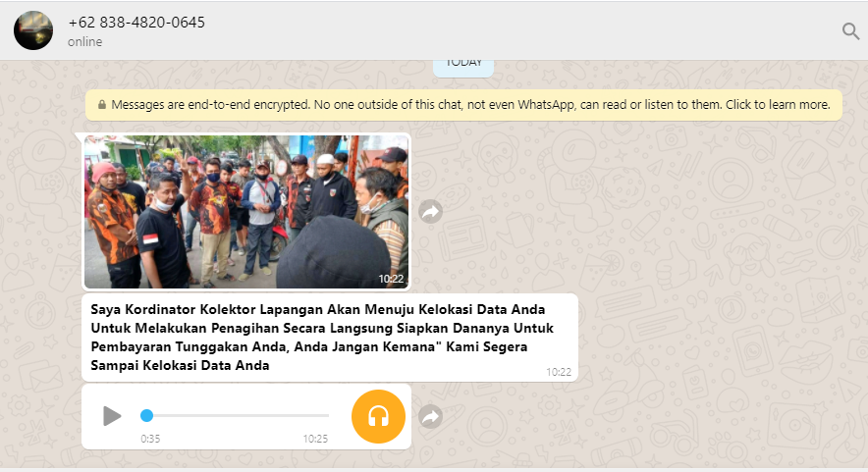
Task: Forward the photo message using arrow icon
Action: pos(431,212)
